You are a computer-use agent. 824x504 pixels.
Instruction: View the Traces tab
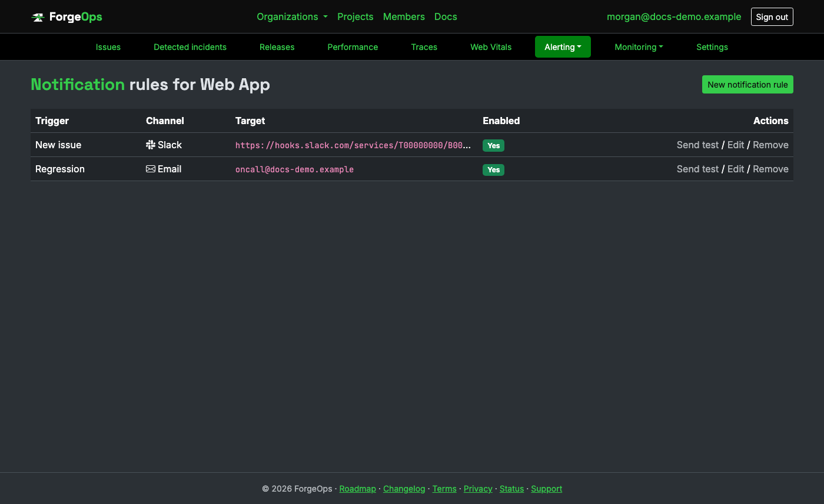pos(424,47)
